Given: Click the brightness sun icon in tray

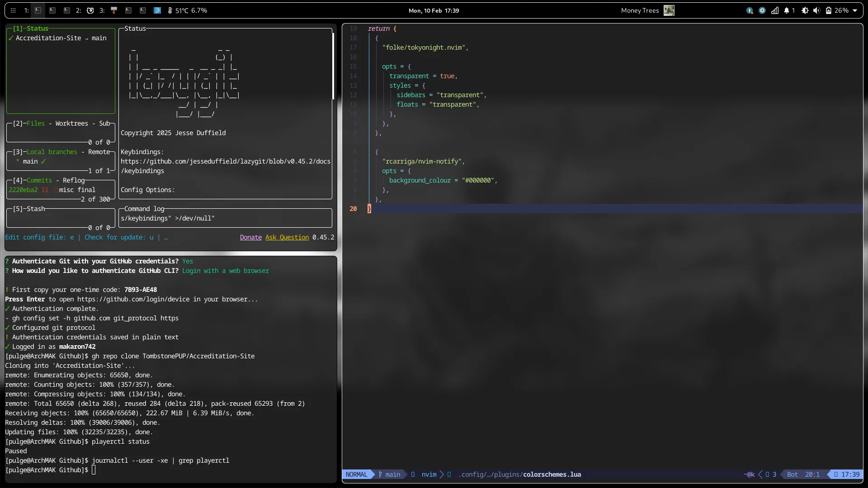Looking at the screenshot, I should tap(805, 10).
